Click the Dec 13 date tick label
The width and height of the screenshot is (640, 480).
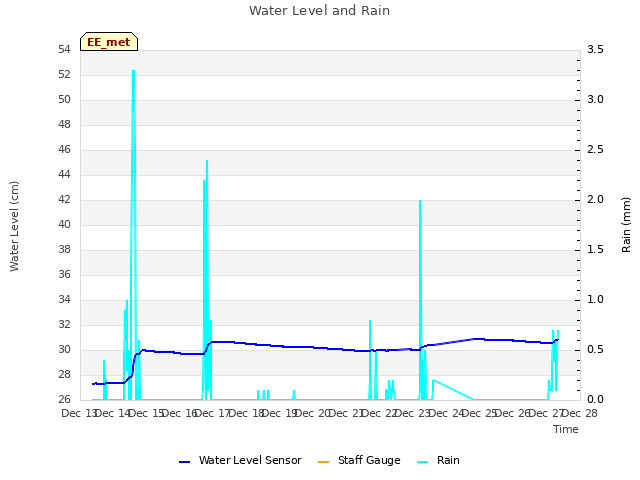[80, 413]
